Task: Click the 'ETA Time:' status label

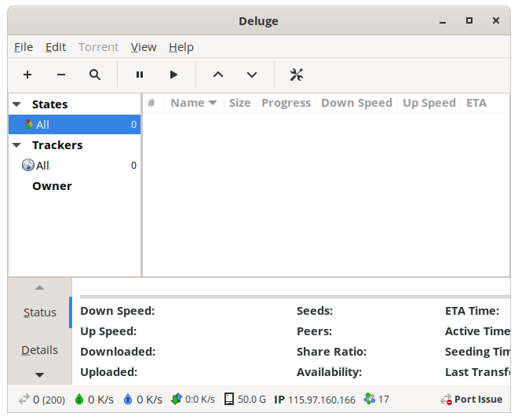Action: coord(472,311)
